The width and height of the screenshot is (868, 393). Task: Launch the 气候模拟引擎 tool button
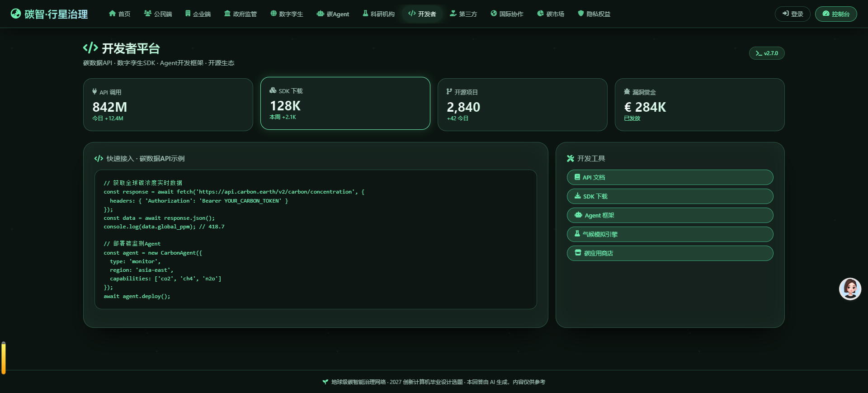click(x=670, y=234)
